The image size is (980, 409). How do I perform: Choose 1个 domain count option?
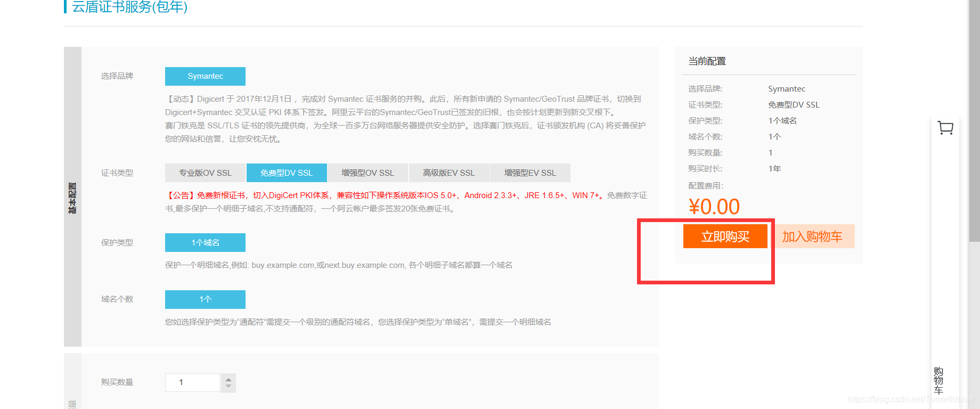205,299
